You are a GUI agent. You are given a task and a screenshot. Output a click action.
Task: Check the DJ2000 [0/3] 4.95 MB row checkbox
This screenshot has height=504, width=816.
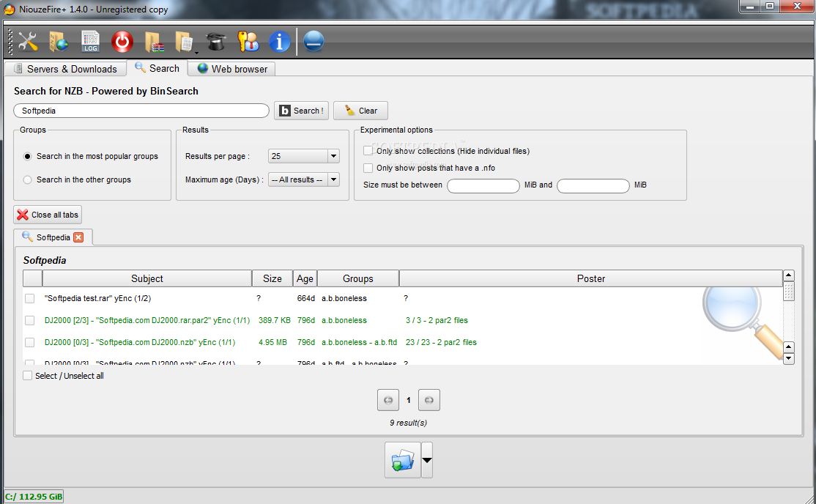[x=29, y=342]
